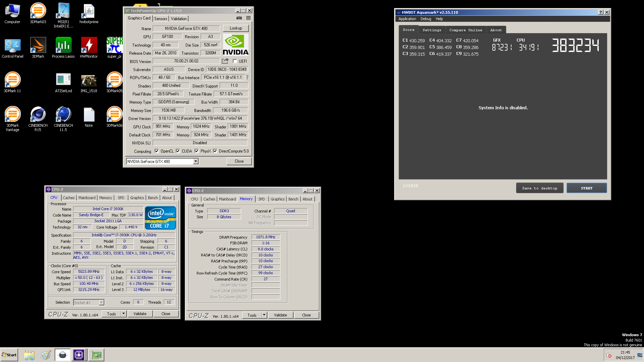644x362 pixels.
Task: Open the Application menu in Aquamark
Action: pos(407,19)
